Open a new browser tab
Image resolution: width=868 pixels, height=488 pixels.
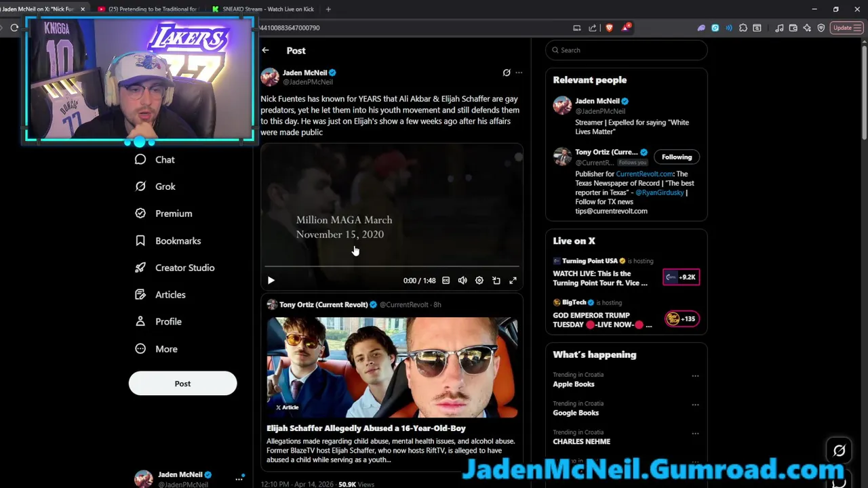click(x=328, y=9)
